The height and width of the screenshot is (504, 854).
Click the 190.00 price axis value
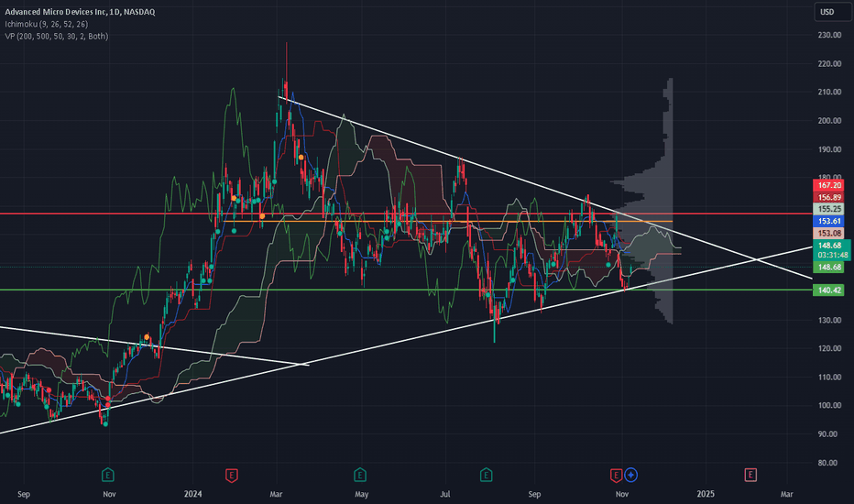829,149
